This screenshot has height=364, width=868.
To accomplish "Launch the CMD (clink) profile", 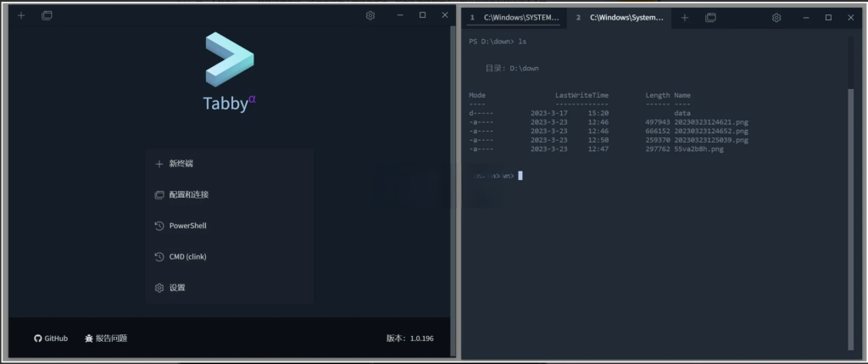I will pyautogui.click(x=229, y=257).
